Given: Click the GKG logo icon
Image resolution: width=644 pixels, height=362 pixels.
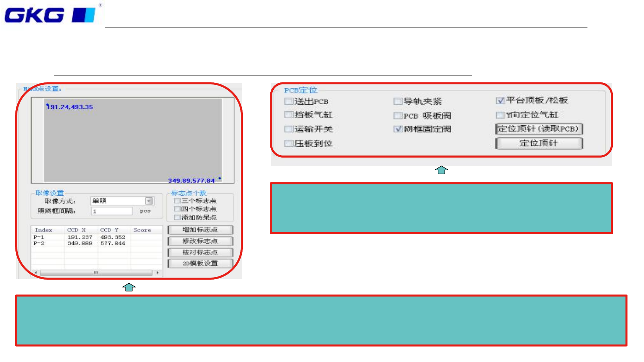Looking at the screenshot, I should 50,15.
